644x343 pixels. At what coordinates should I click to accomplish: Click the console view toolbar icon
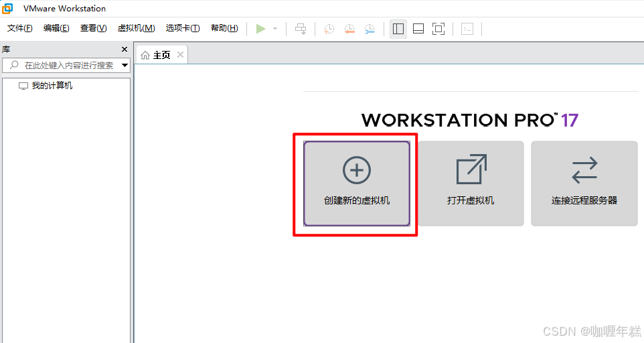(x=467, y=29)
